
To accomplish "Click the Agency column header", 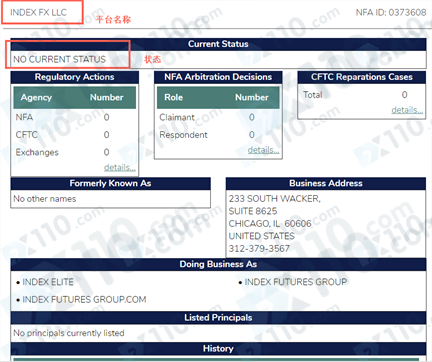I will pyautogui.click(x=36, y=97).
